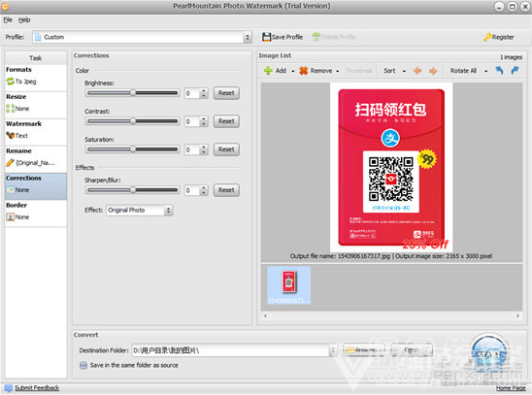Click the Contrast slider handle
The height and width of the screenshot is (395, 532).
[x=133, y=121]
